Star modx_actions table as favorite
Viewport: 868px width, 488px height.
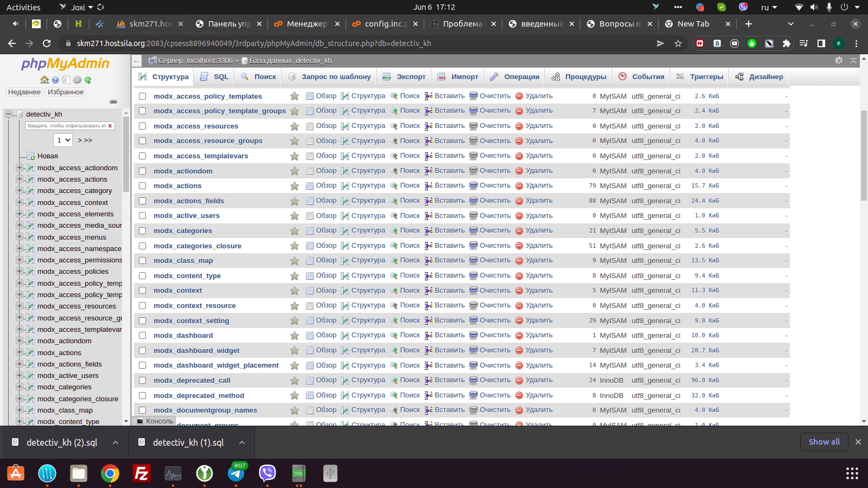coord(295,186)
